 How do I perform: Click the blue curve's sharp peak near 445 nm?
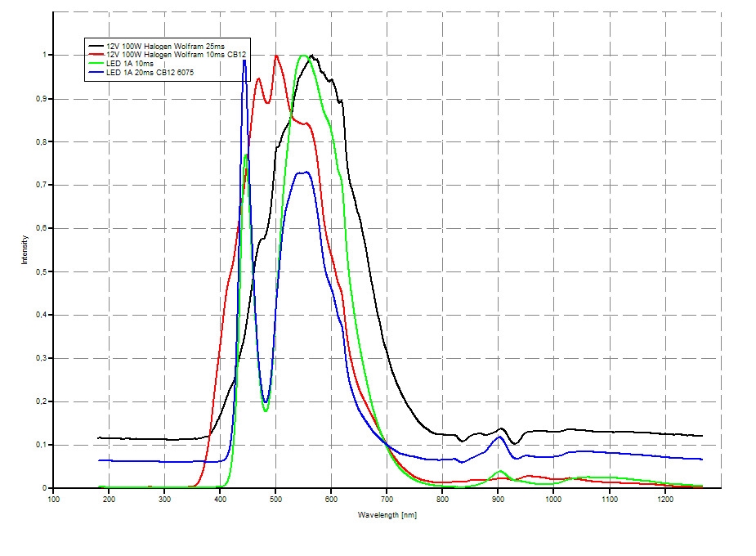(x=244, y=61)
